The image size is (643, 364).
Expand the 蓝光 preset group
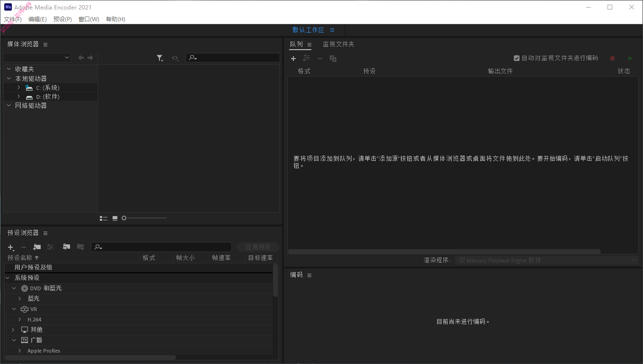click(x=20, y=299)
